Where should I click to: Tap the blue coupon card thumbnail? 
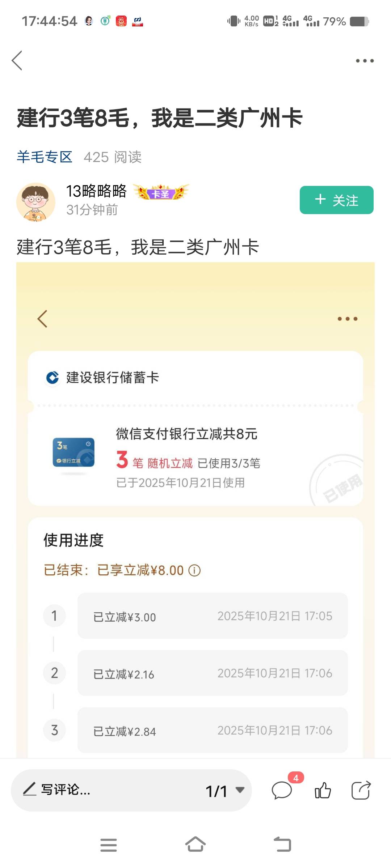pyautogui.click(x=73, y=452)
